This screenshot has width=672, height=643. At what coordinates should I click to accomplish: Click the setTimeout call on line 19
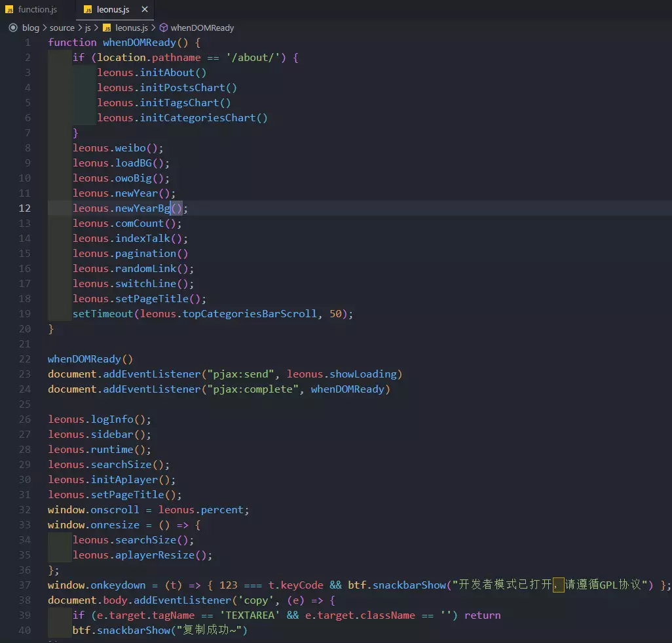pos(103,314)
